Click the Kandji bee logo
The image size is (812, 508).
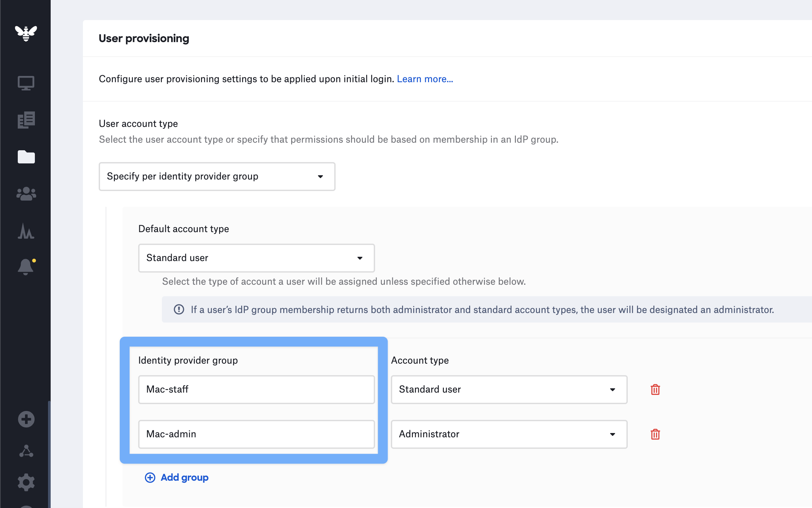click(26, 33)
